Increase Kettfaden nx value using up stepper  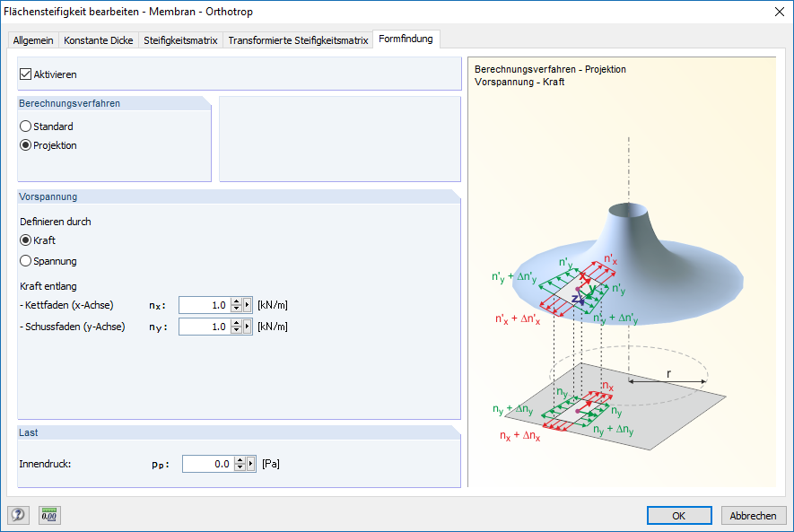[x=237, y=301]
